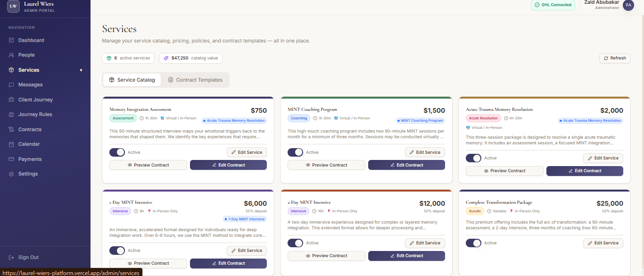Click the People icon in navigation

(x=11, y=55)
